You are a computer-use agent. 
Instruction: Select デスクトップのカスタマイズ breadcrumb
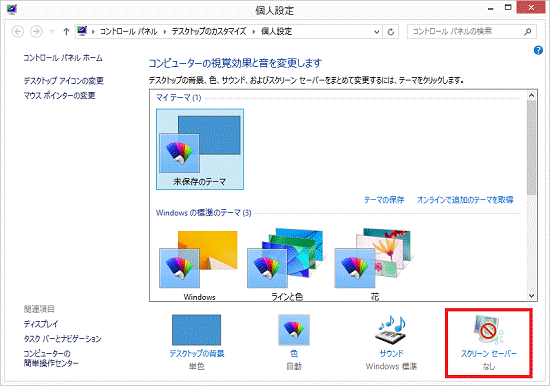click(x=209, y=32)
